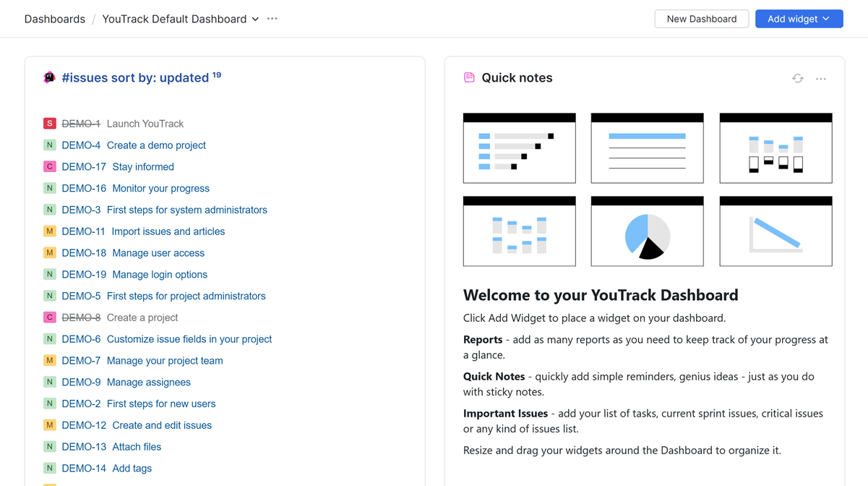Click the M priority icon for DEMO-11
868x486 pixels.
coord(49,231)
